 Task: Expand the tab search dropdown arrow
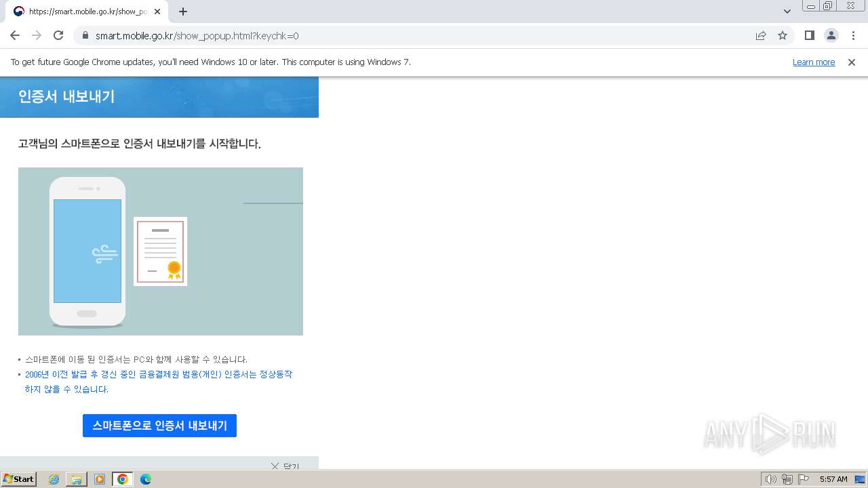click(x=787, y=12)
